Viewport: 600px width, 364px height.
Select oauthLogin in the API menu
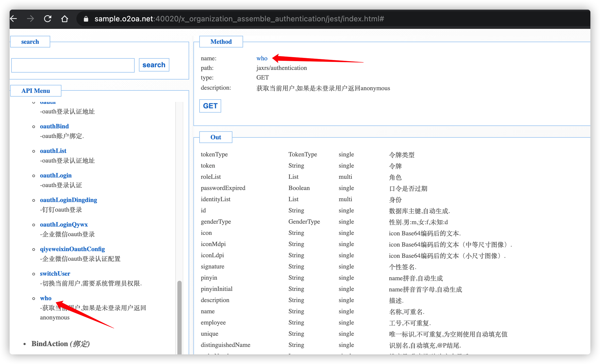[56, 175]
